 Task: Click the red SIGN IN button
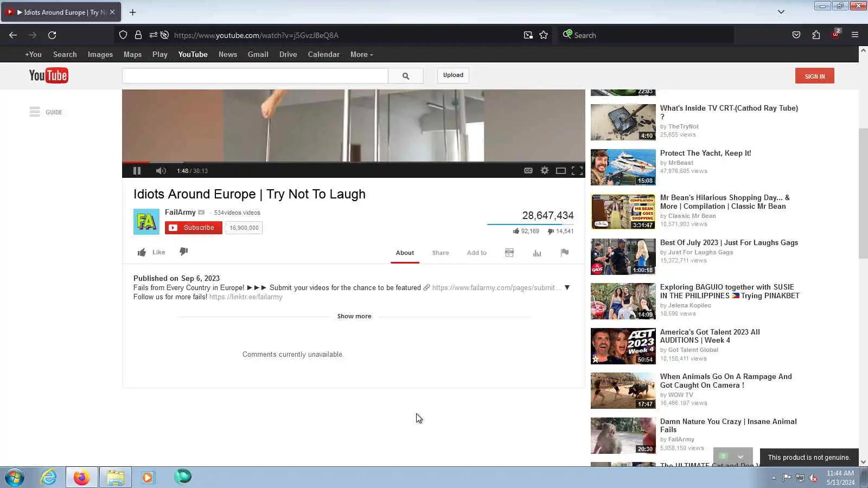(815, 76)
